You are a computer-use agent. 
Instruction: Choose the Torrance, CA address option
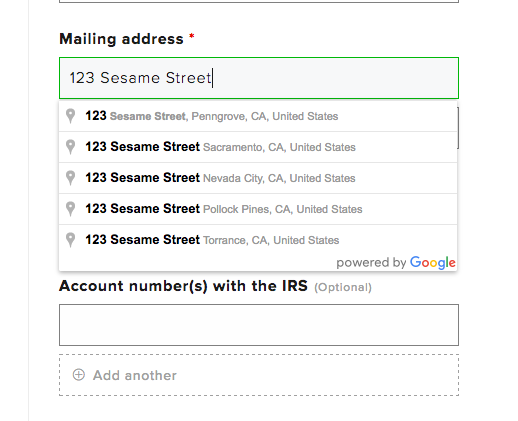click(258, 240)
